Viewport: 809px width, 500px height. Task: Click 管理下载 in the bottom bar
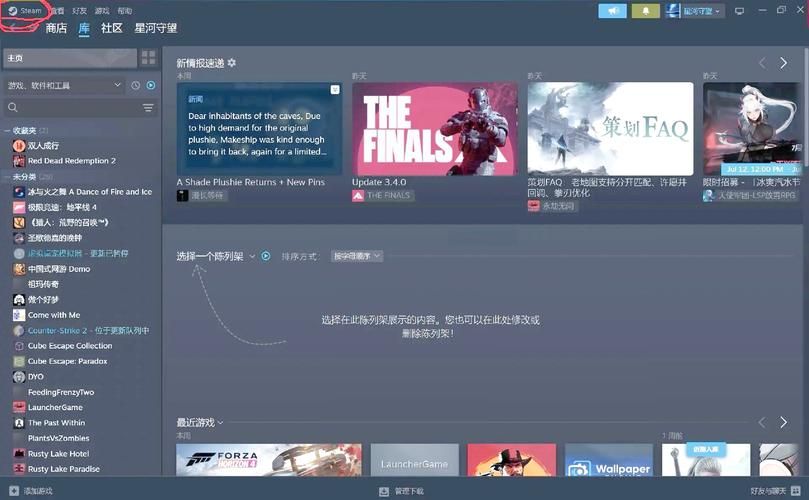point(408,491)
